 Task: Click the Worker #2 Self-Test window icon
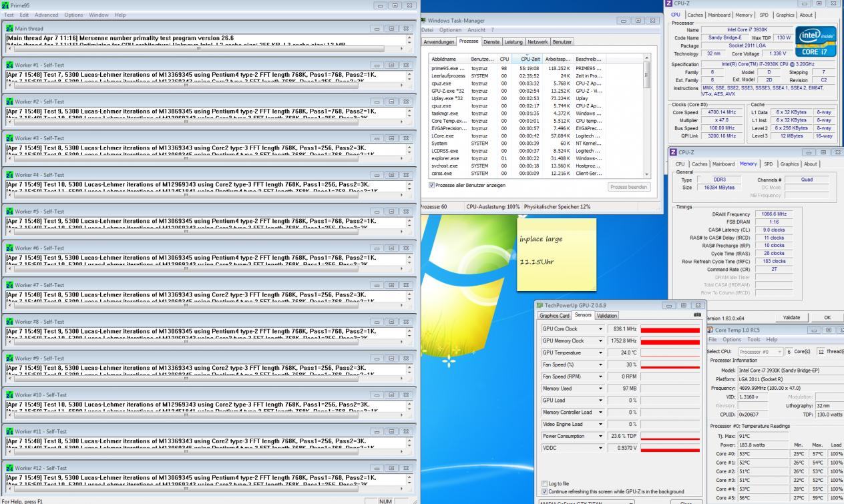9,101
